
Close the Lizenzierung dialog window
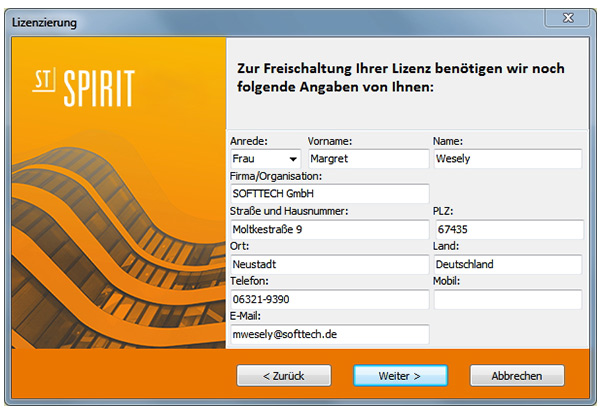point(567,18)
